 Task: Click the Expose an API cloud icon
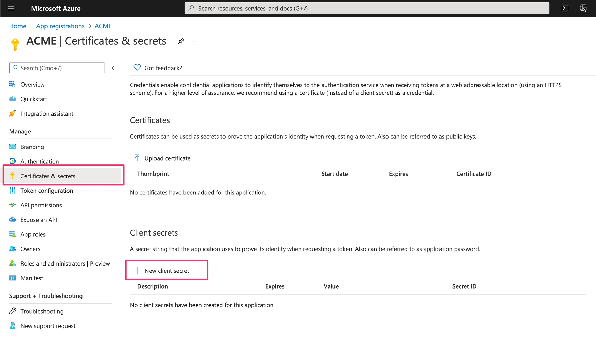12,219
